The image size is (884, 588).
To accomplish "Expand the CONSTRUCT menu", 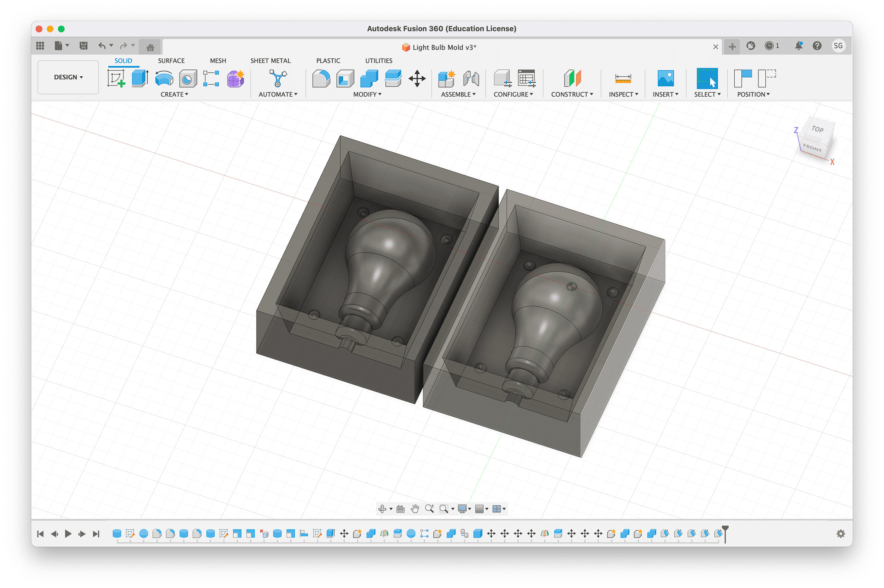I will tap(572, 94).
